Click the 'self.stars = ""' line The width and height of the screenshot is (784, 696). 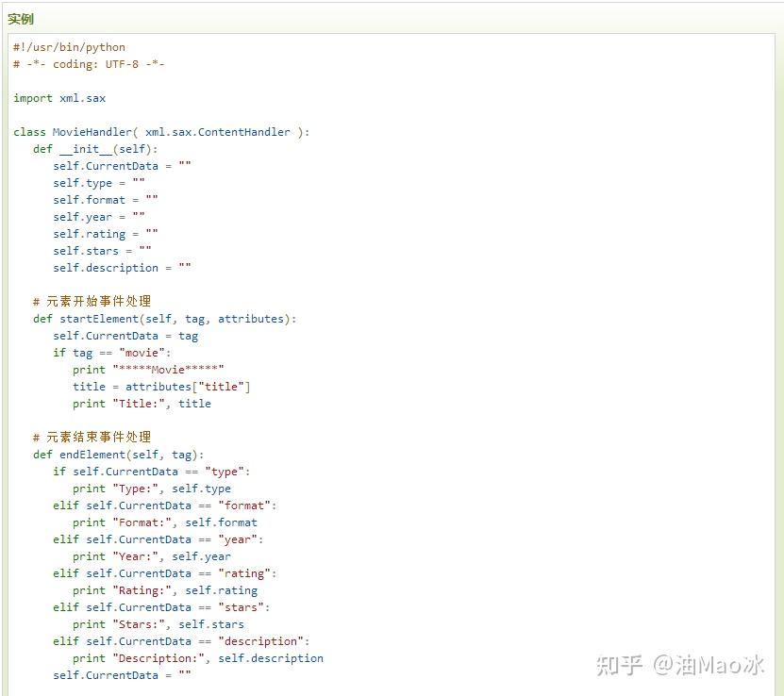pyautogui.click(x=102, y=251)
